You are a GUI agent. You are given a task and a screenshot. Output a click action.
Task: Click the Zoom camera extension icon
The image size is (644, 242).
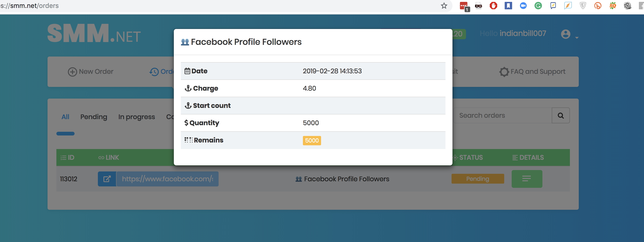(523, 6)
